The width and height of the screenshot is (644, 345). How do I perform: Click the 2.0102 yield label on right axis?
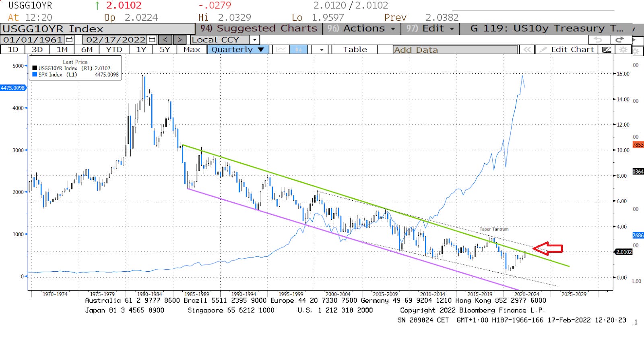pyautogui.click(x=623, y=252)
